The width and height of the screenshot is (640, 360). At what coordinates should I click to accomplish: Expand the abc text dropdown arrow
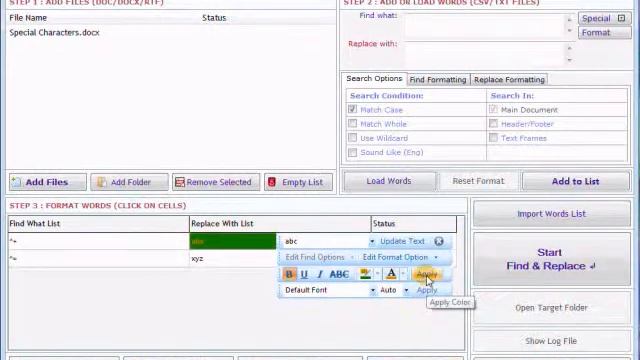click(372, 242)
